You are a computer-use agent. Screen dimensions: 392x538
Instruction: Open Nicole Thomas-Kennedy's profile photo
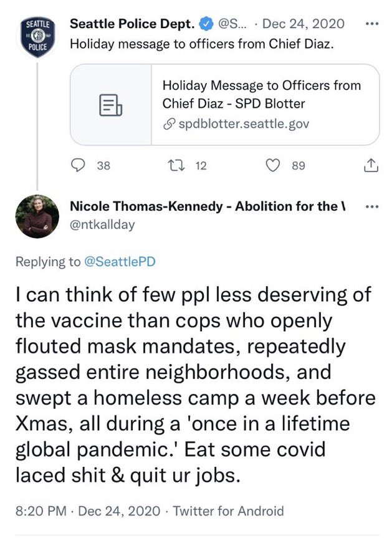(x=37, y=216)
